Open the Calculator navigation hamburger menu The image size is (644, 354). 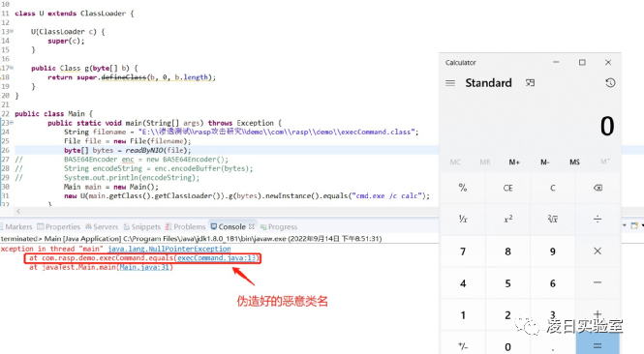coord(450,83)
